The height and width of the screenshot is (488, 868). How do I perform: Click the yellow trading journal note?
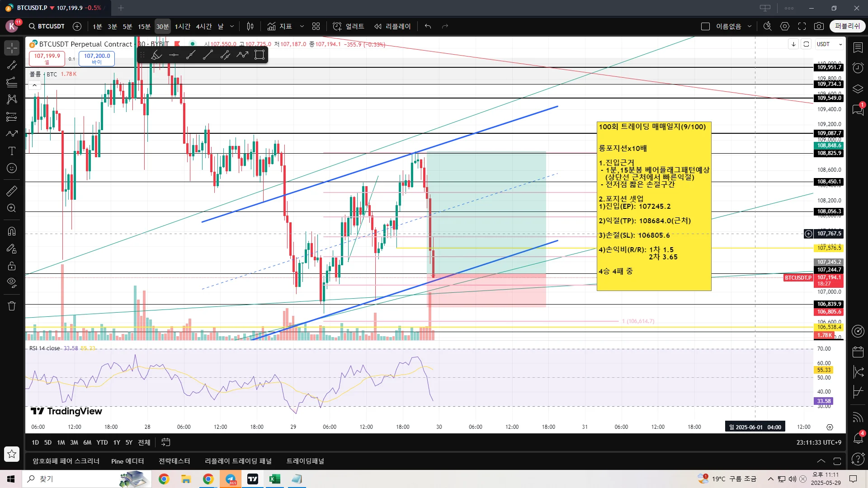(654, 206)
